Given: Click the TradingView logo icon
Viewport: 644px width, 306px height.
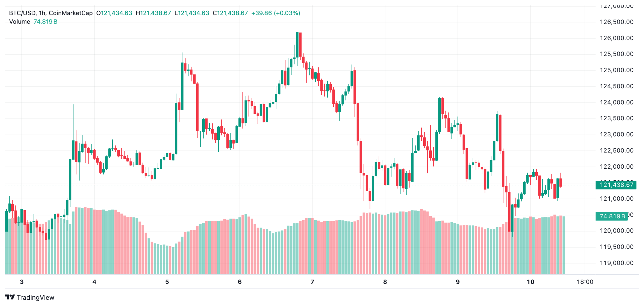Looking at the screenshot, I should coord(10,297).
